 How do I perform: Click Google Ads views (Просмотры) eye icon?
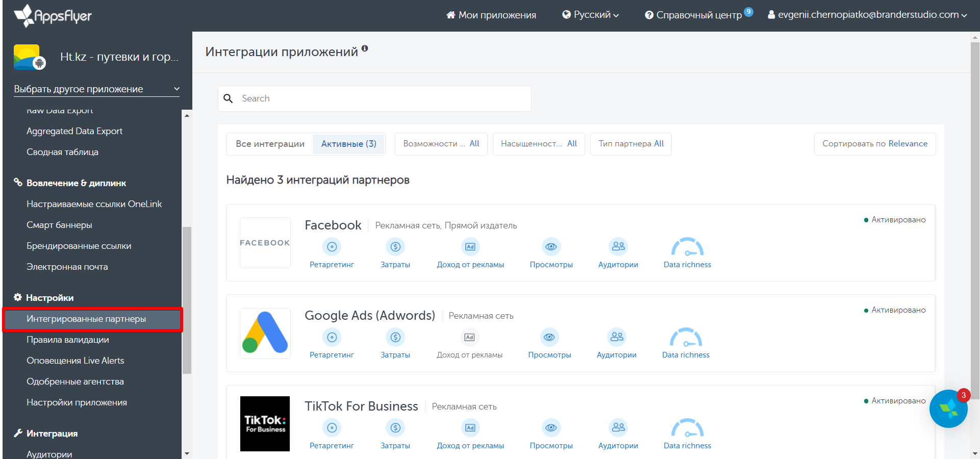click(549, 337)
